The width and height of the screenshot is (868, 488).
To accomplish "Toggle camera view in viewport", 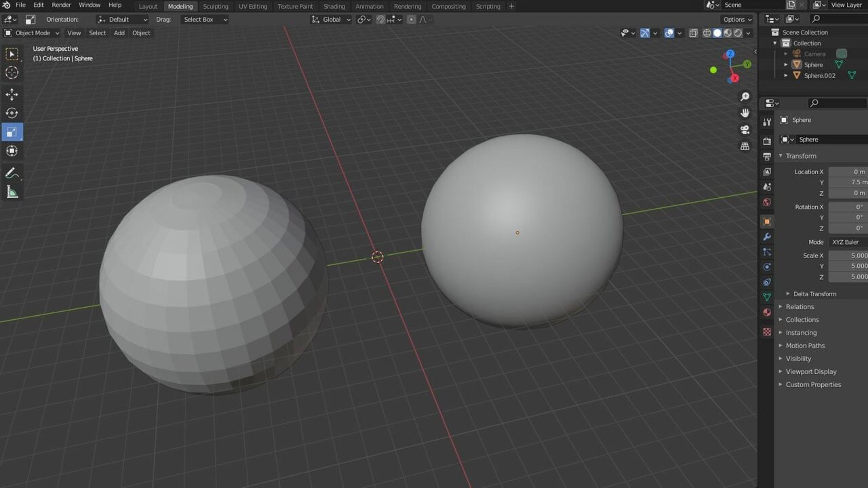I will pyautogui.click(x=745, y=129).
